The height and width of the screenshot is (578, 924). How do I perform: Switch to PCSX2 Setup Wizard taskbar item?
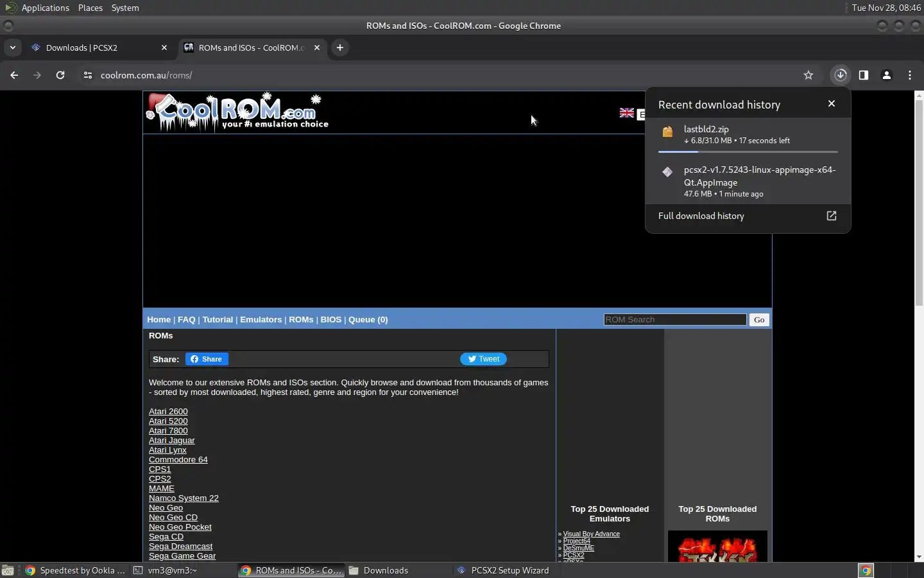coord(503,570)
